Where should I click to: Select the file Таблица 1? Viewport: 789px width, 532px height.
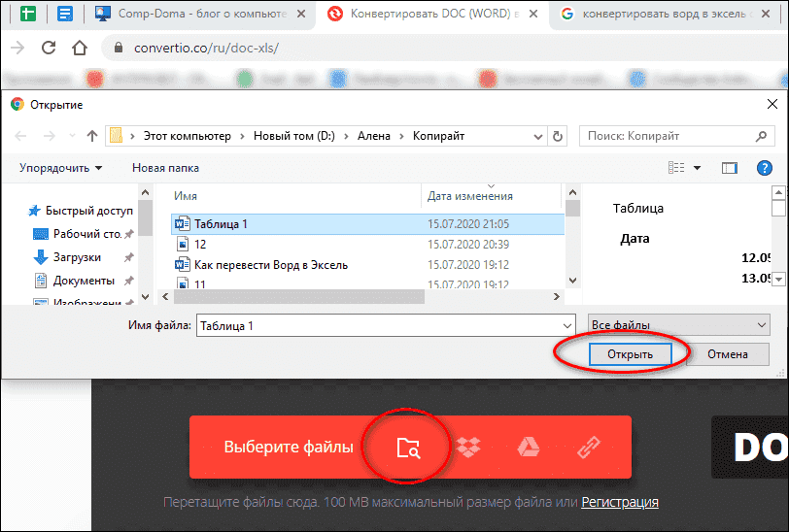[368, 223]
